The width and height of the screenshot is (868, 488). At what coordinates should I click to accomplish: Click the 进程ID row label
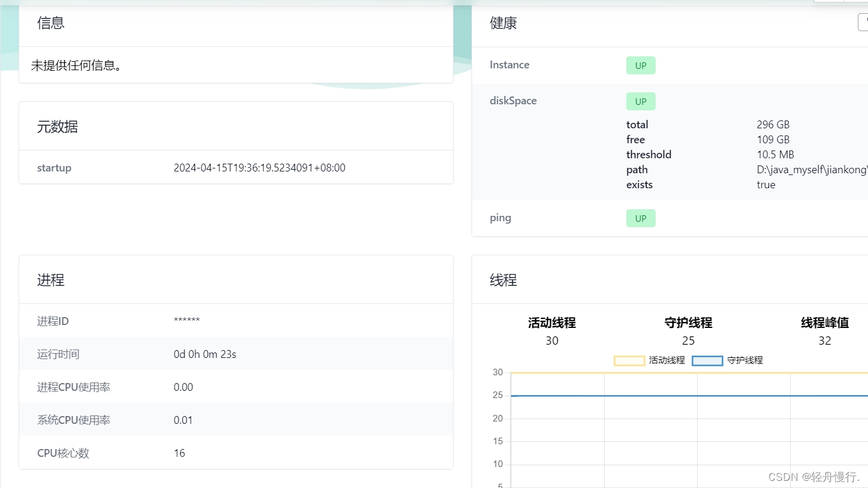tap(53, 321)
